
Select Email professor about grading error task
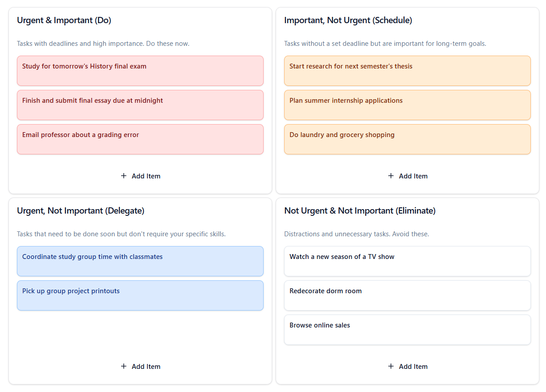click(x=140, y=139)
